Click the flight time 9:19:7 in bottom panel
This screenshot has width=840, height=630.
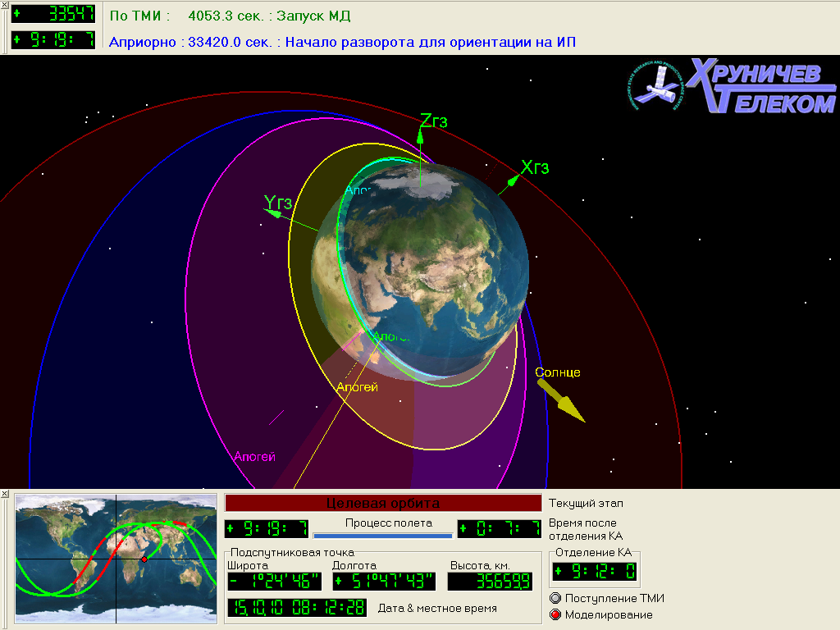pyautogui.click(x=267, y=529)
